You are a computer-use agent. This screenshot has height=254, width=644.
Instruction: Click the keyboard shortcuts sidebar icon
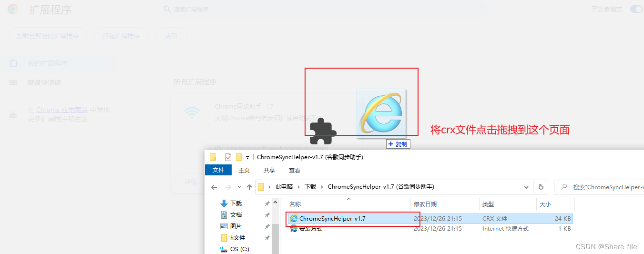13,82
